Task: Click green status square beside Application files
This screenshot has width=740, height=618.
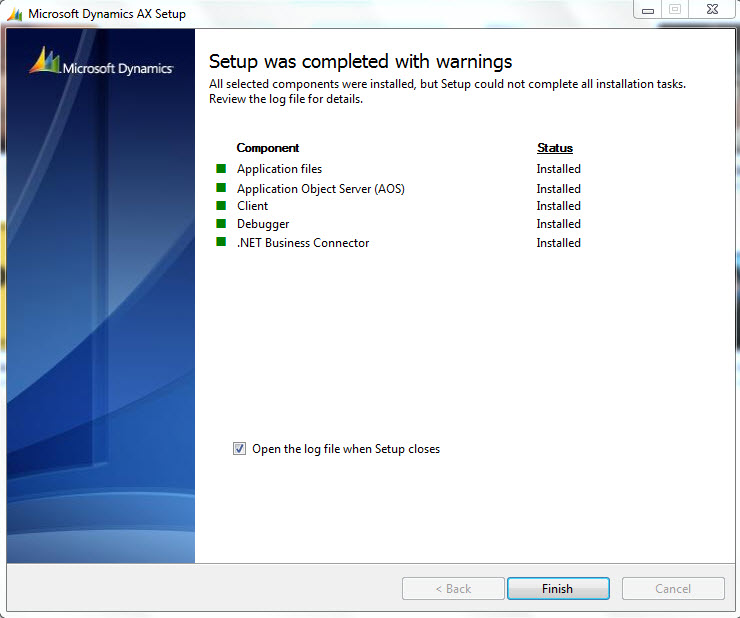Action: [221, 169]
